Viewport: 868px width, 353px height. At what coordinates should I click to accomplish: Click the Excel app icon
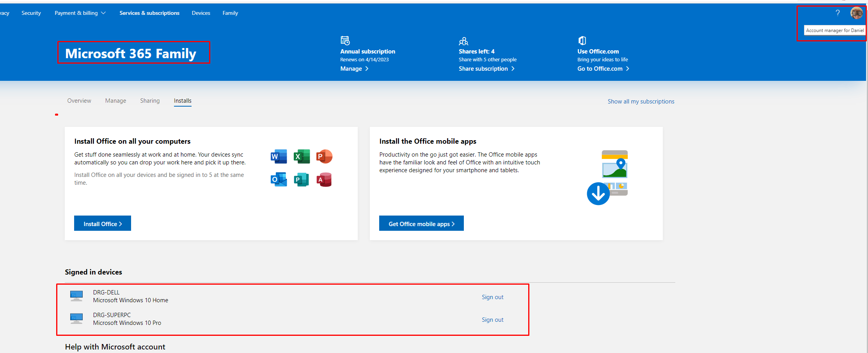pos(302,157)
